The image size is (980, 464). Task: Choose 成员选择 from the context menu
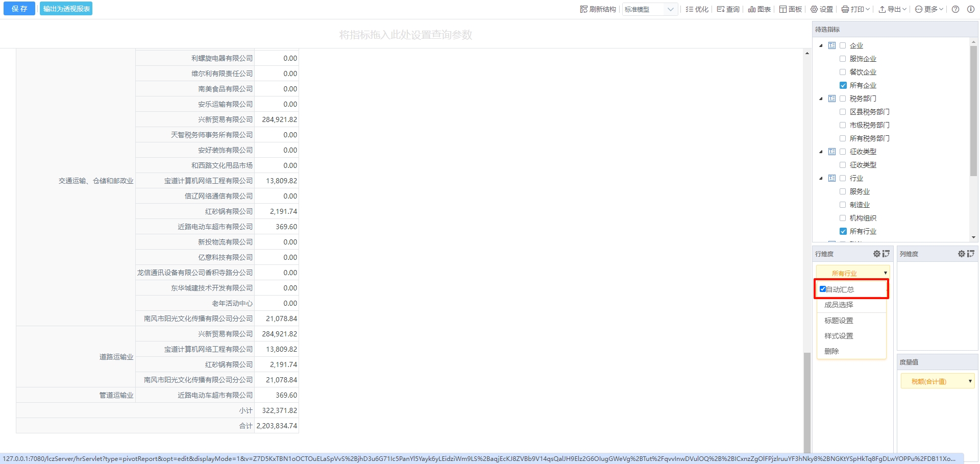[839, 305]
